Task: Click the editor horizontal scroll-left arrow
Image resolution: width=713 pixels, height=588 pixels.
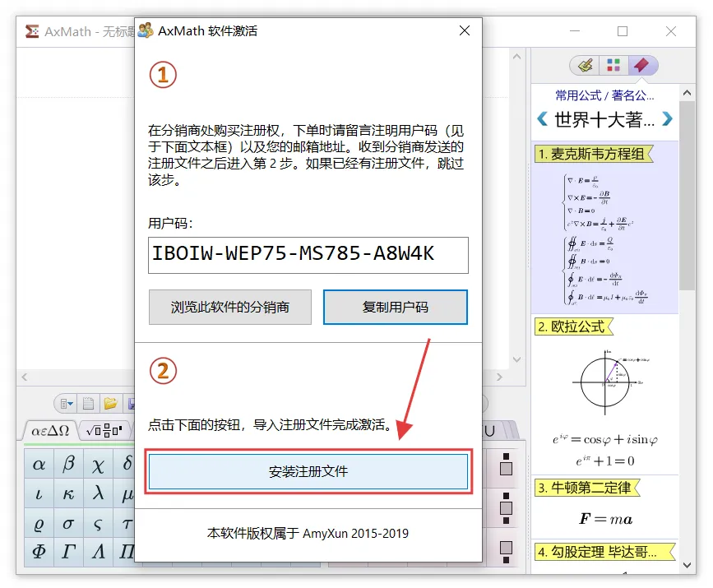Action: (x=25, y=377)
